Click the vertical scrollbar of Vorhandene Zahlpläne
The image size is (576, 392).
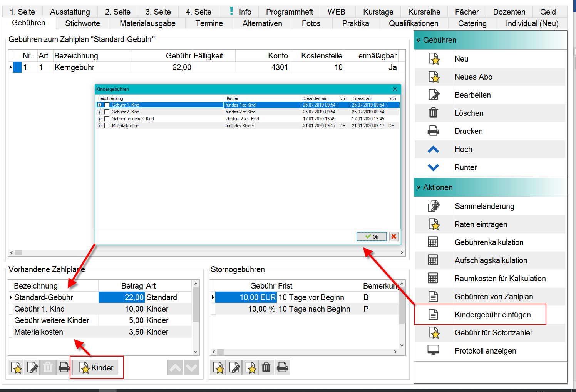(x=196, y=317)
